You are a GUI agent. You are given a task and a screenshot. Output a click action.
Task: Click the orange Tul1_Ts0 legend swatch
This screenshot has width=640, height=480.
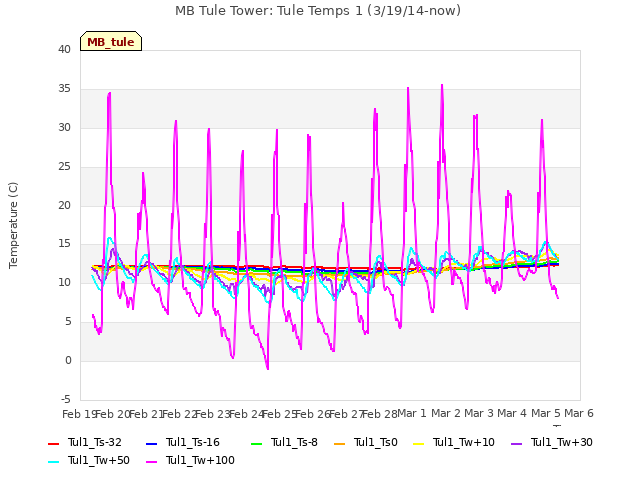tap(340, 443)
